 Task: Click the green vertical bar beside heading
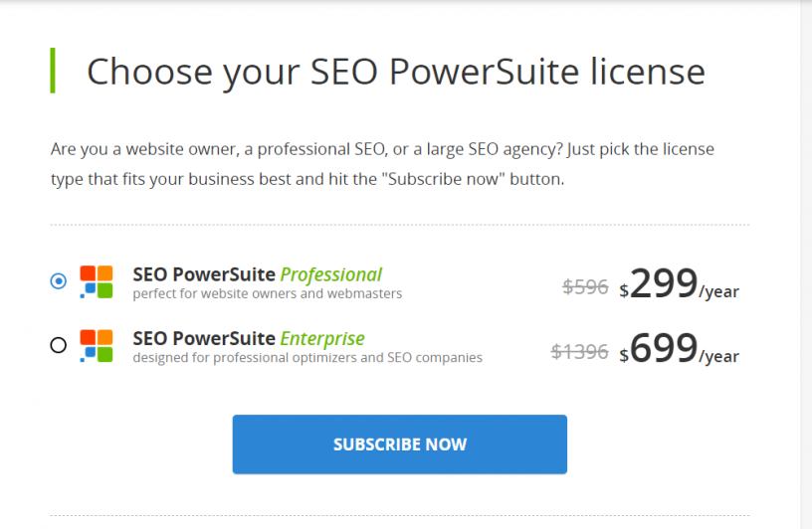(53, 71)
